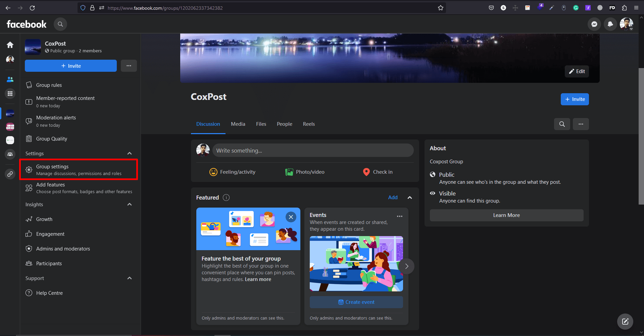The image size is (644, 336).
Task: Collapse the Insights section
Action: tap(130, 205)
